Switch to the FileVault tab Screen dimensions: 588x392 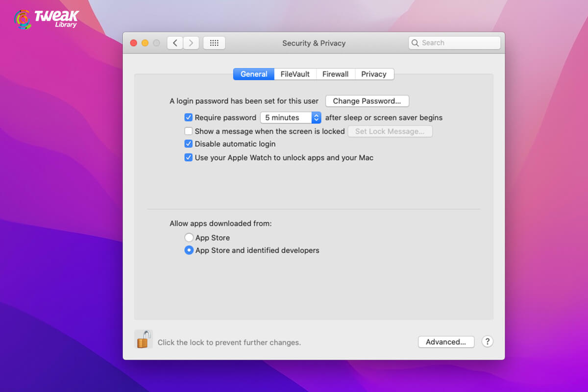(295, 74)
